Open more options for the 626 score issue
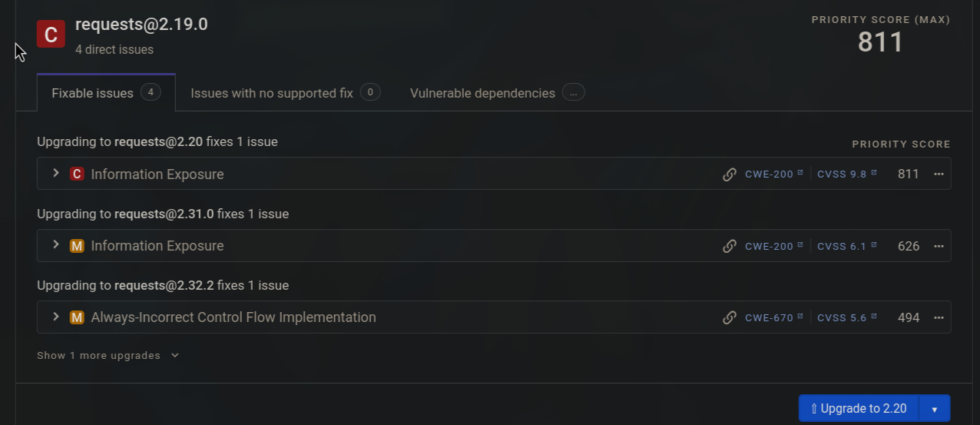Image resolution: width=980 pixels, height=425 pixels. click(x=939, y=246)
